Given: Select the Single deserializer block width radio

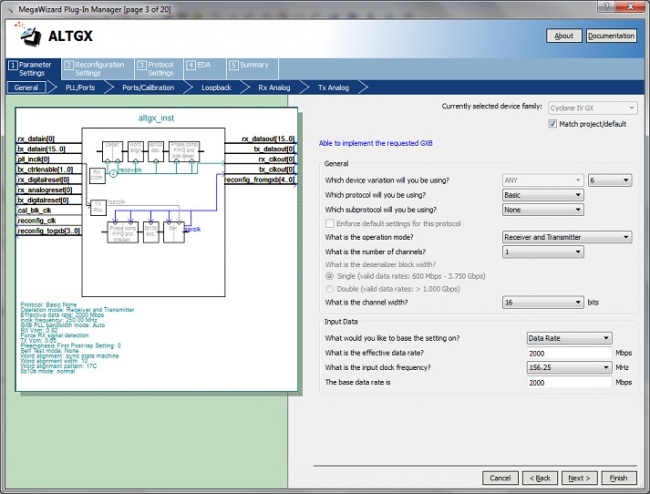Looking at the screenshot, I should tap(329, 276).
